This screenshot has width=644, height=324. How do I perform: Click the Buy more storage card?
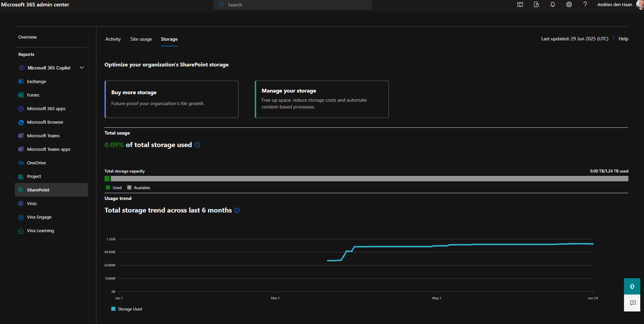pos(171,99)
